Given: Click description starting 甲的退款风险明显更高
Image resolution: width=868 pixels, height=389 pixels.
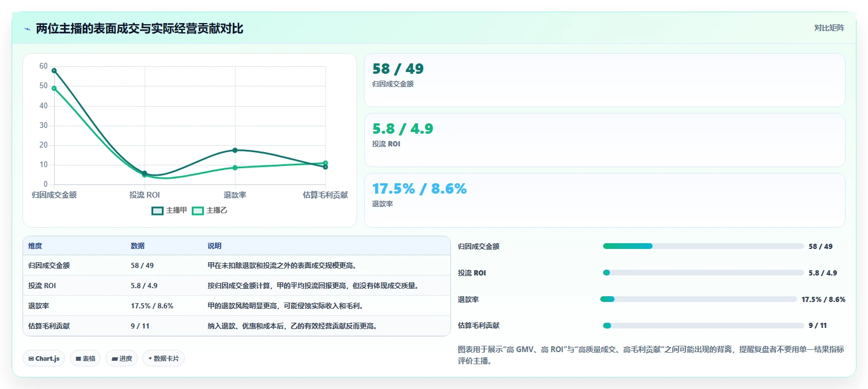Looking at the screenshot, I should click(285, 305).
